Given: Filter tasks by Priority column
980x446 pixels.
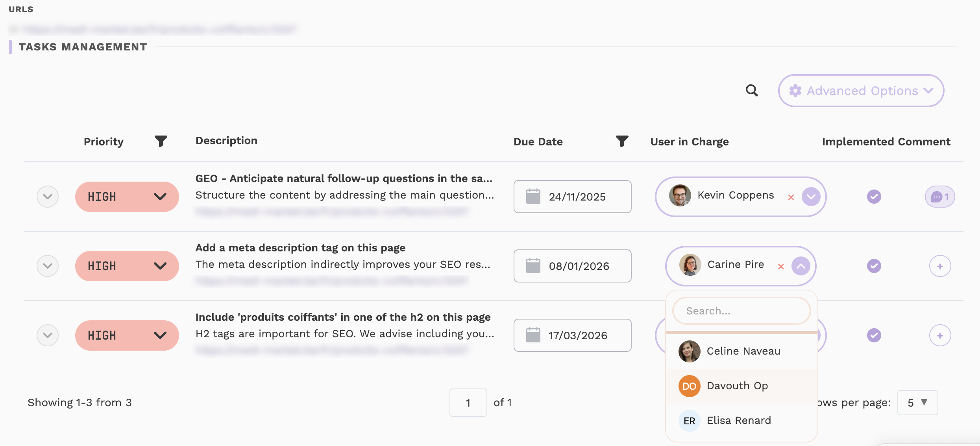Looking at the screenshot, I should [161, 141].
